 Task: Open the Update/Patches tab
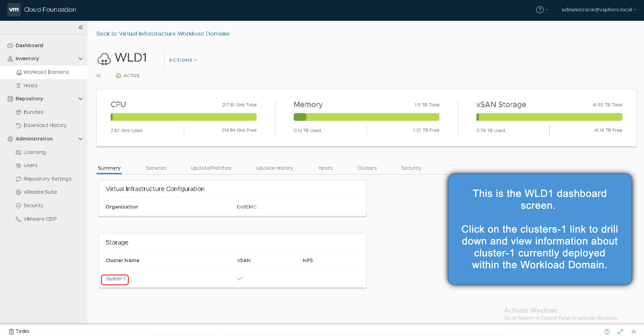[211, 168]
